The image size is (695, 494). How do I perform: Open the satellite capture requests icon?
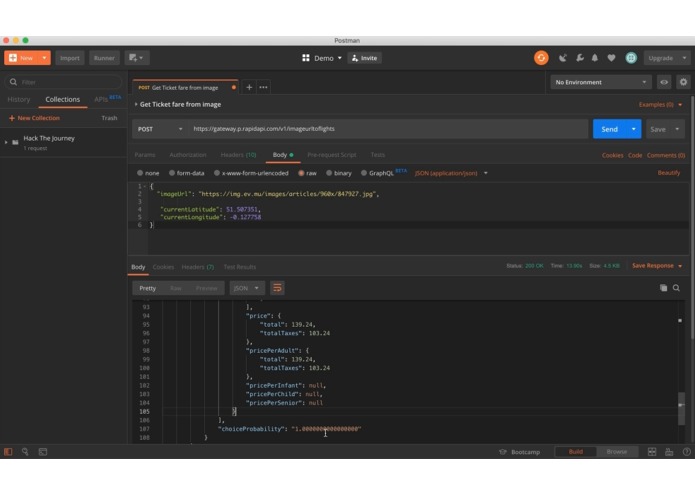pos(562,58)
